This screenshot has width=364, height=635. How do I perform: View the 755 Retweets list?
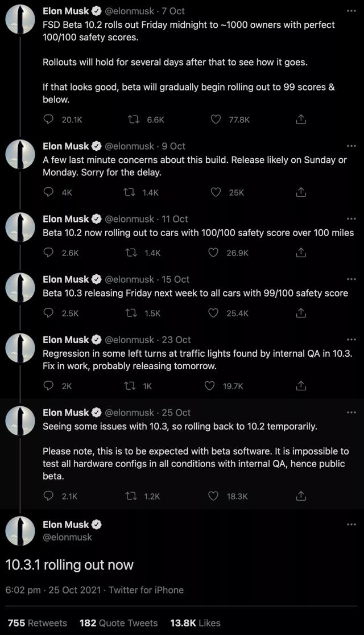tap(38, 622)
